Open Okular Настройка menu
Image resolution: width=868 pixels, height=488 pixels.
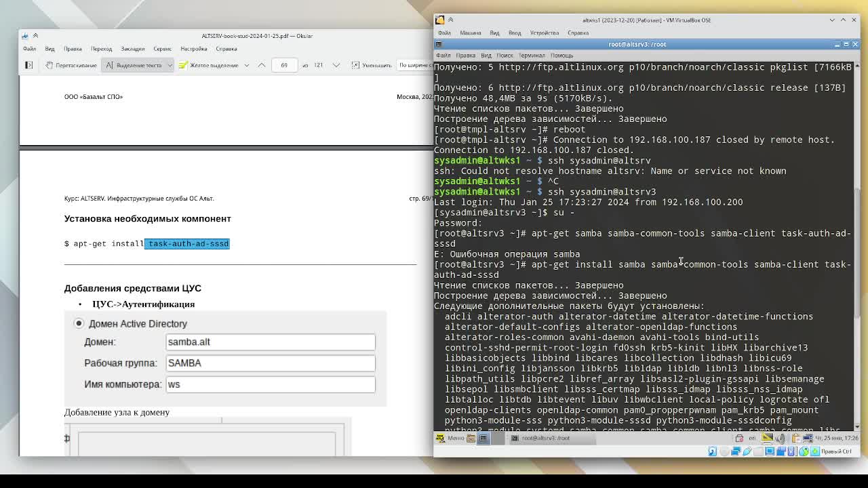click(194, 49)
